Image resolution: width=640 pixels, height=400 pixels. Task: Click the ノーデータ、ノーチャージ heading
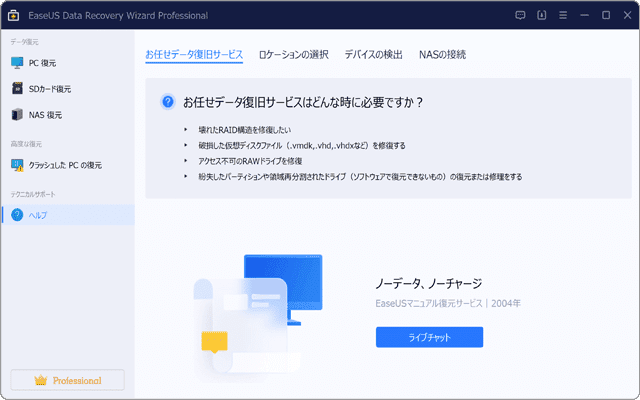click(x=429, y=283)
